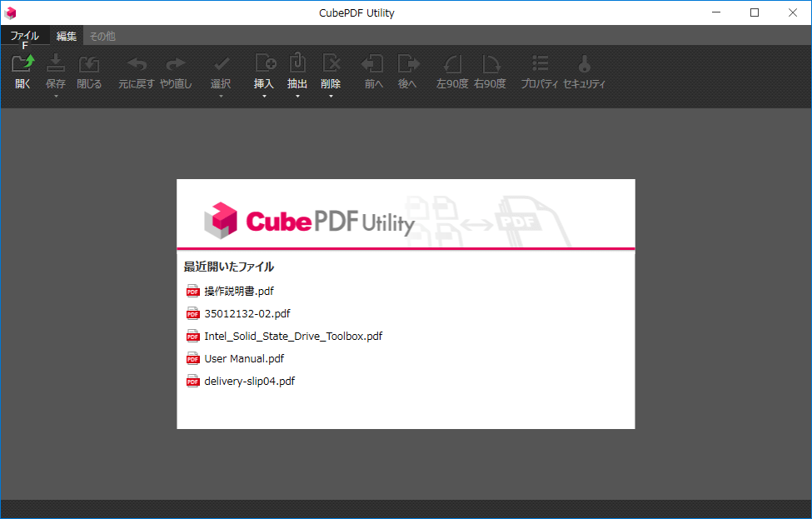
Task: Click the Undo (元に戻す) arrow icon
Action: click(136, 64)
